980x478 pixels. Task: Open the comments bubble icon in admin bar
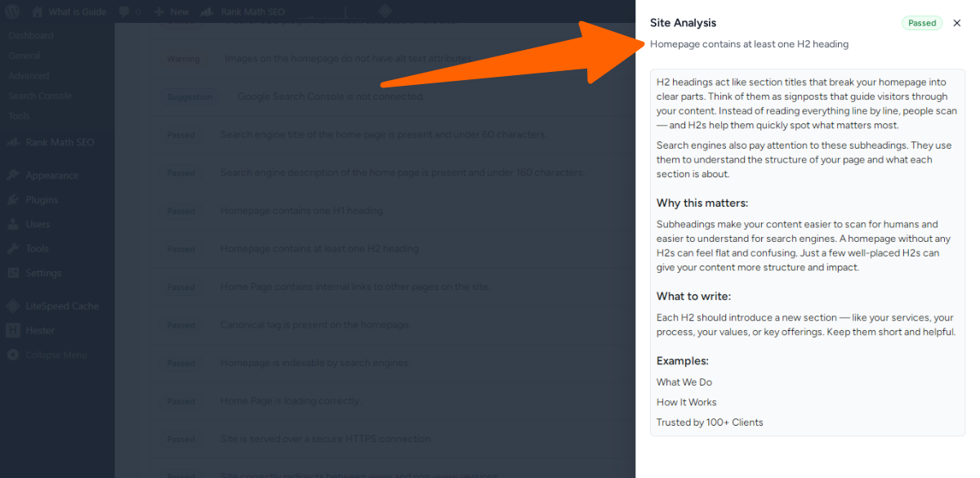[123, 11]
